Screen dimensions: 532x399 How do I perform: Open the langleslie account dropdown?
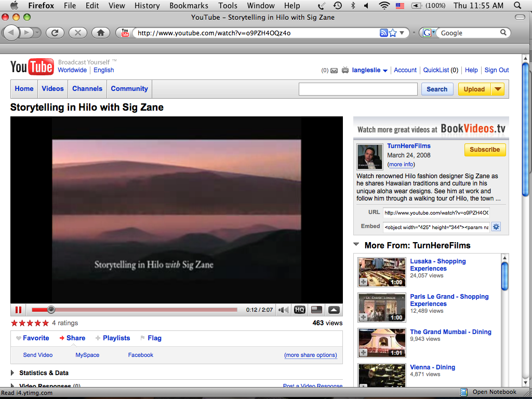coord(385,71)
